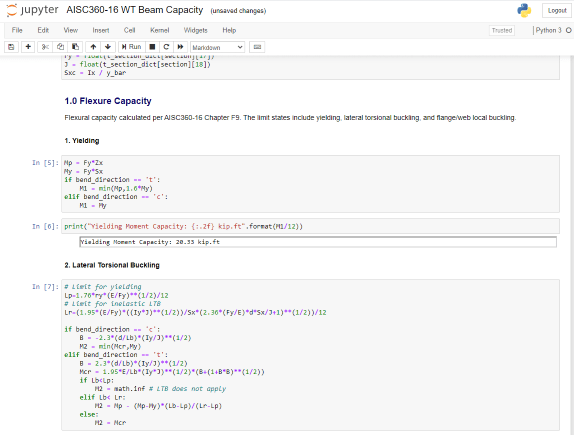Restart kernel and run all cells
This screenshot has width=574, height=435.
180,47
